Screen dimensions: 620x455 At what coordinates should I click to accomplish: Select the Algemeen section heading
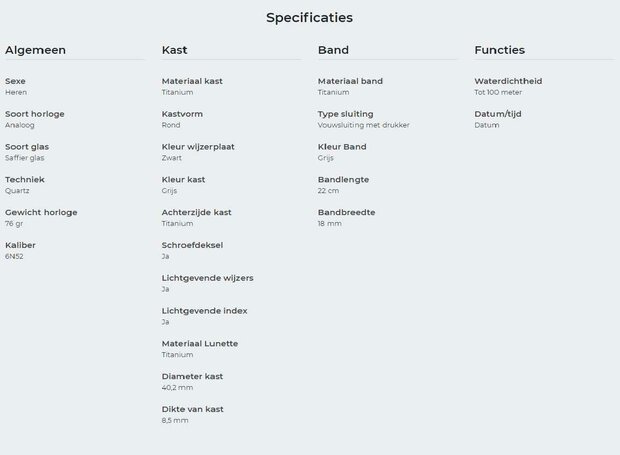(35, 50)
